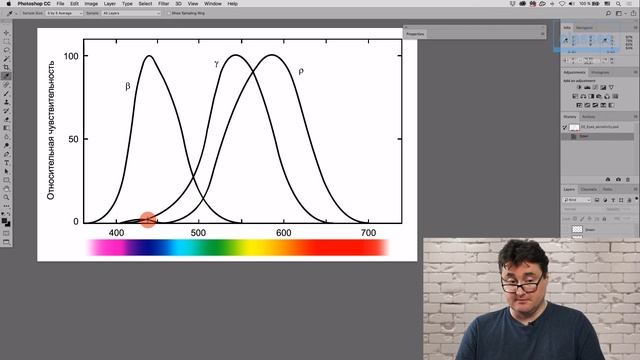640x360 pixels.
Task: Add a Photo Filter adjustment
Action: click(x=599, y=96)
